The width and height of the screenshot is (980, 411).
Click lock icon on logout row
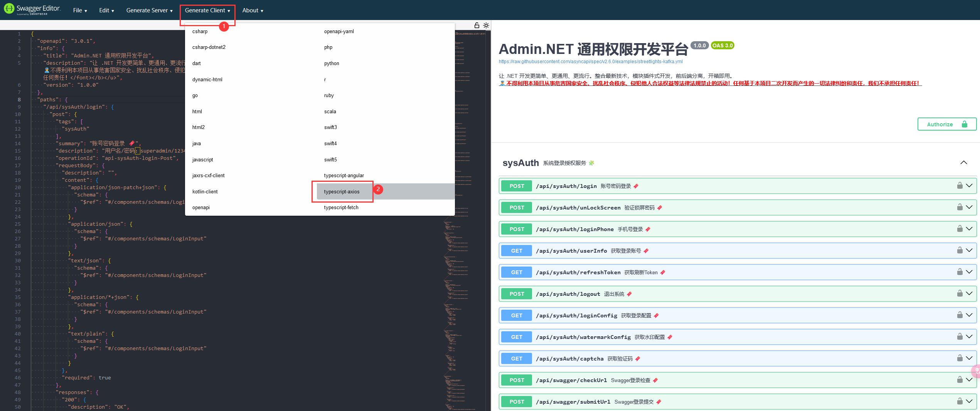[x=960, y=294]
